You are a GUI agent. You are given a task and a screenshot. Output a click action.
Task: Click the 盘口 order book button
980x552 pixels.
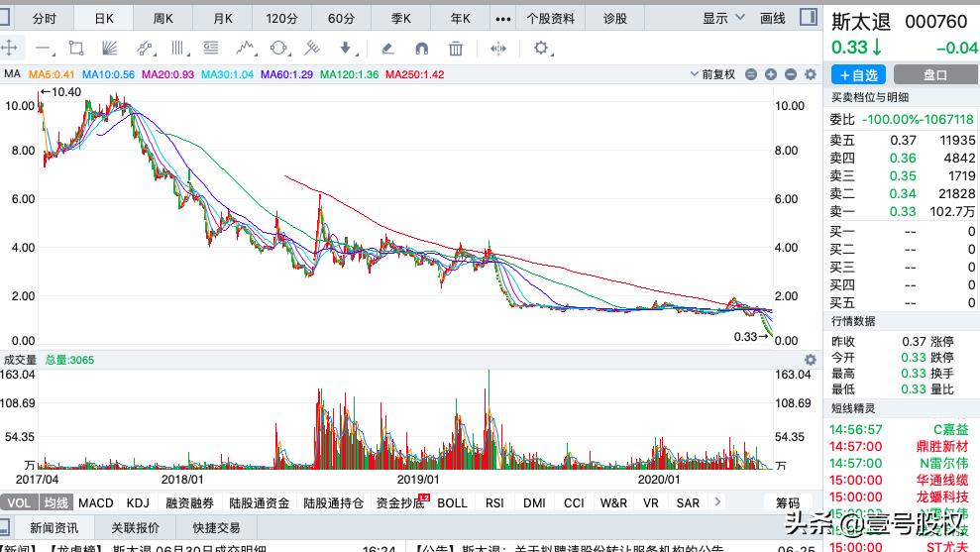click(935, 75)
